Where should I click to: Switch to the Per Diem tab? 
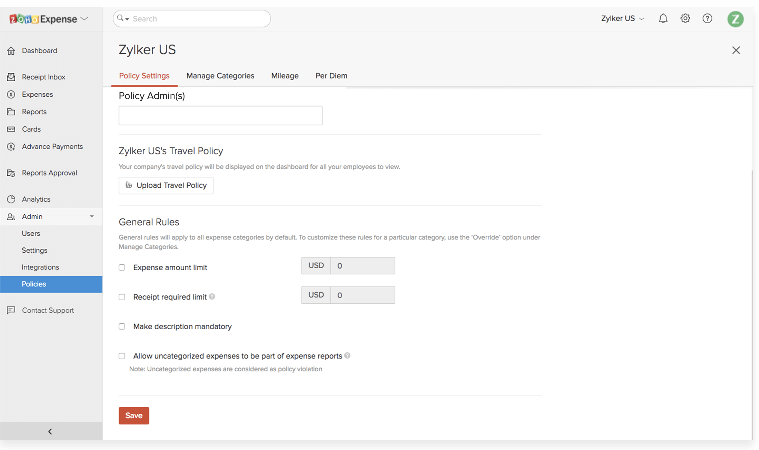(331, 76)
